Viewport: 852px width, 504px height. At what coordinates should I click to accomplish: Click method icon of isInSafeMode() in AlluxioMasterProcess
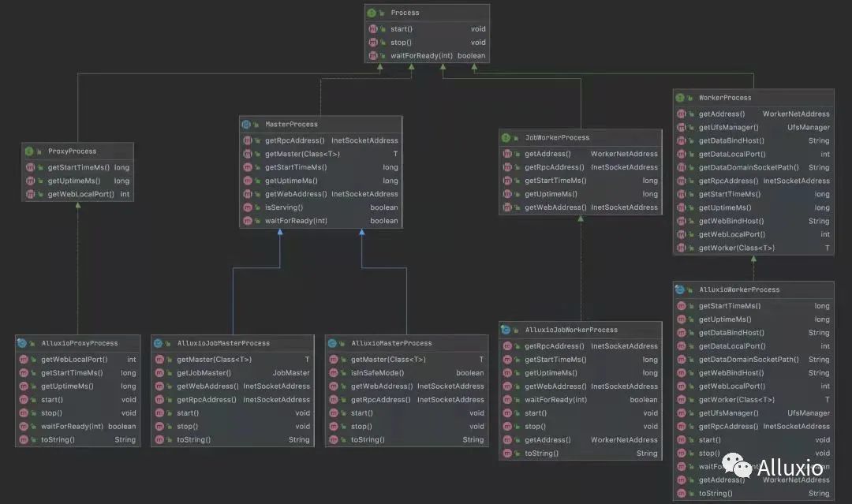point(334,372)
